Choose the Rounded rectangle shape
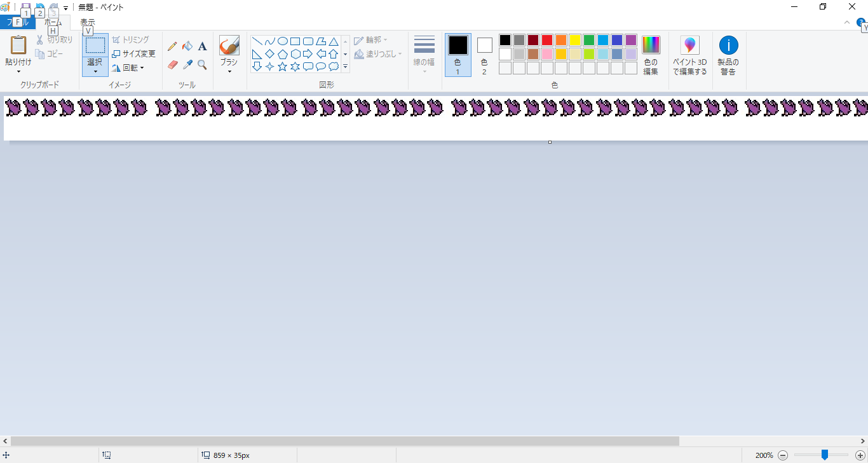The width and height of the screenshot is (868, 463). (x=308, y=41)
